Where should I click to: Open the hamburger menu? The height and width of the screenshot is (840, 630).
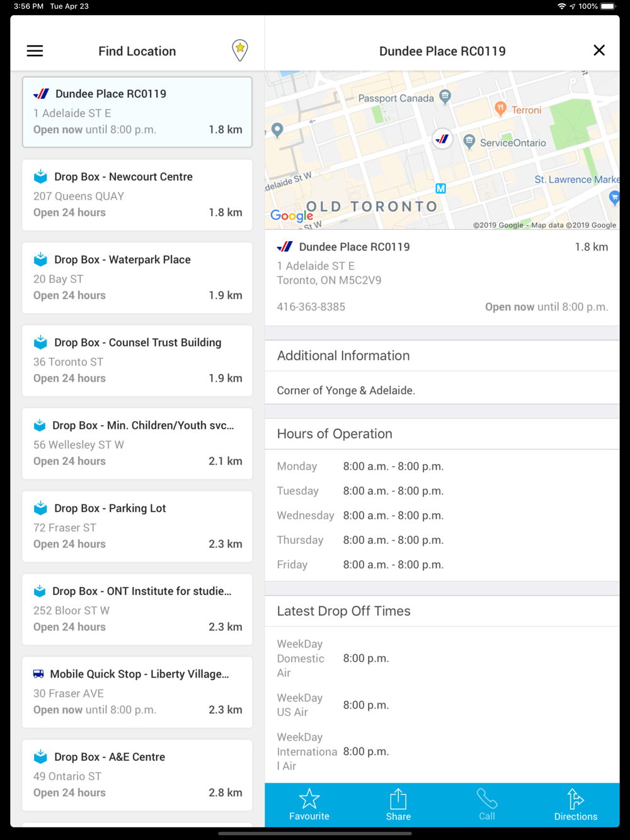(x=35, y=51)
